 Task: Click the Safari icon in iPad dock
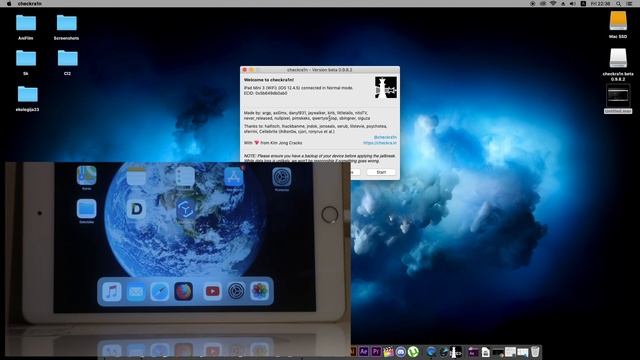tap(160, 291)
